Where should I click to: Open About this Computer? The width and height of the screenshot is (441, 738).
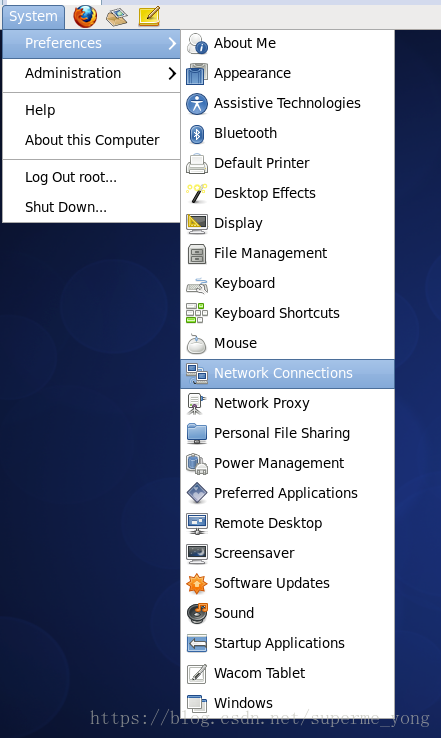point(91,140)
